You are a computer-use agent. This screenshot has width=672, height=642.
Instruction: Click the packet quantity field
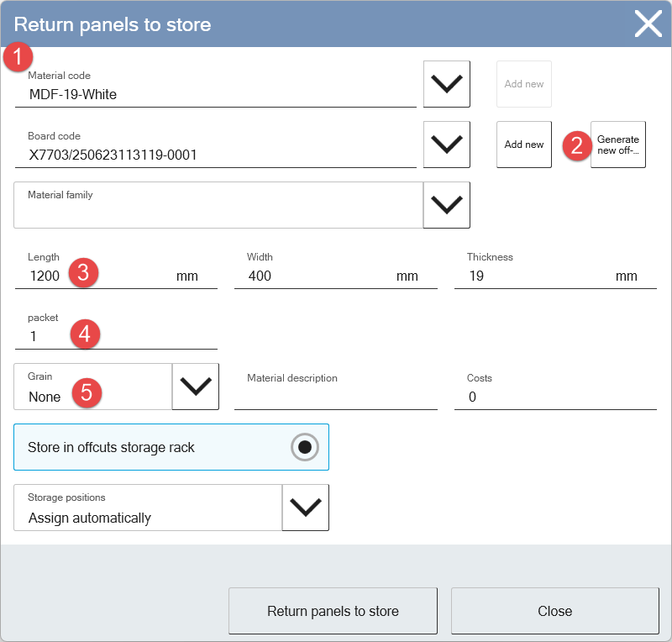click(116, 330)
